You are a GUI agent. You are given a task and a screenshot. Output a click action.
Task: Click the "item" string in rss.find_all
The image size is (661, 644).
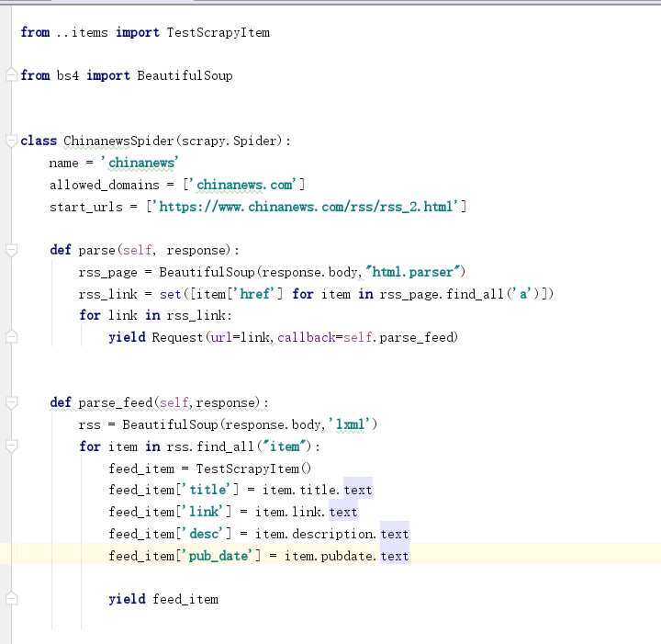click(284, 446)
